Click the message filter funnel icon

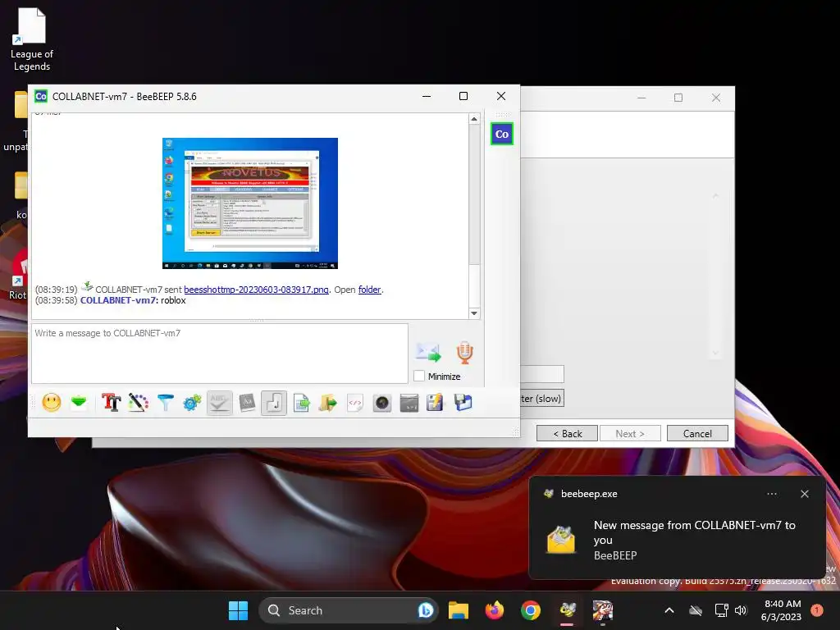(x=166, y=403)
